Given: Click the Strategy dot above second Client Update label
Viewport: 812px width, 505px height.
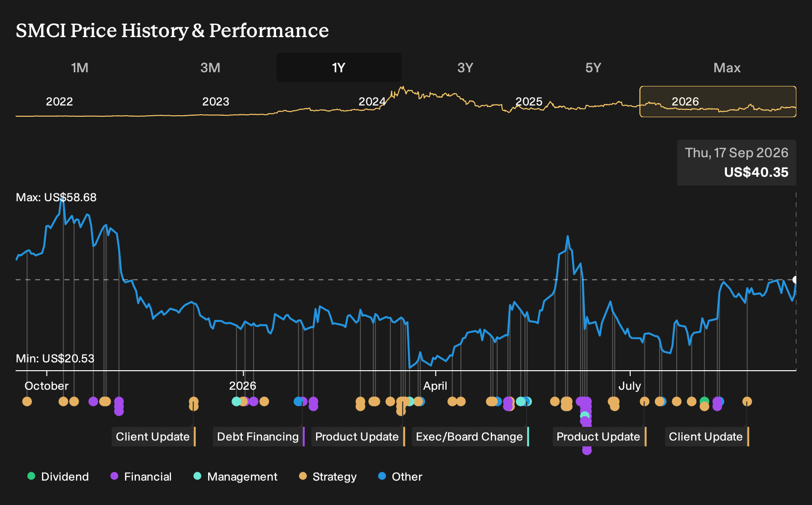Looking at the screenshot, I should (x=747, y=401).
